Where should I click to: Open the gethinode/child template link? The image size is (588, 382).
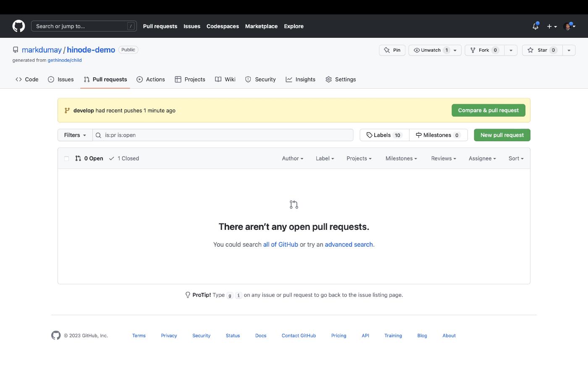(65, 60)
